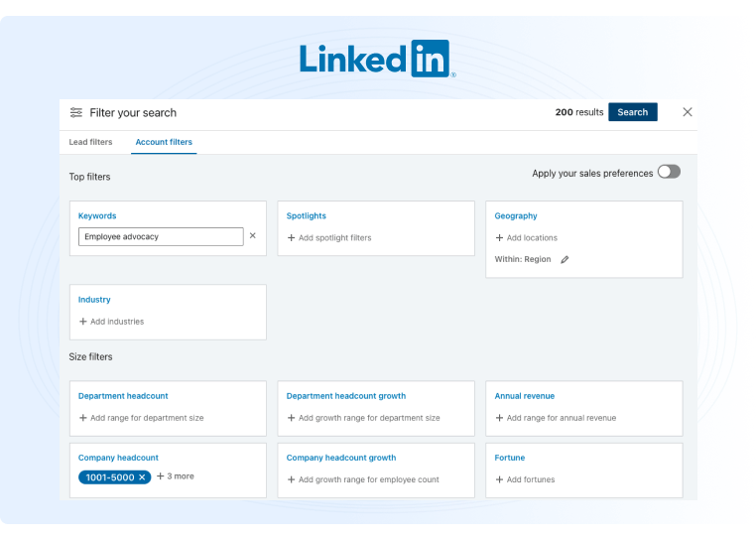The width and height of the screenshot is (756, 540).
Task: Click the LinkedIn logo at the top
Action: point(377,59)
